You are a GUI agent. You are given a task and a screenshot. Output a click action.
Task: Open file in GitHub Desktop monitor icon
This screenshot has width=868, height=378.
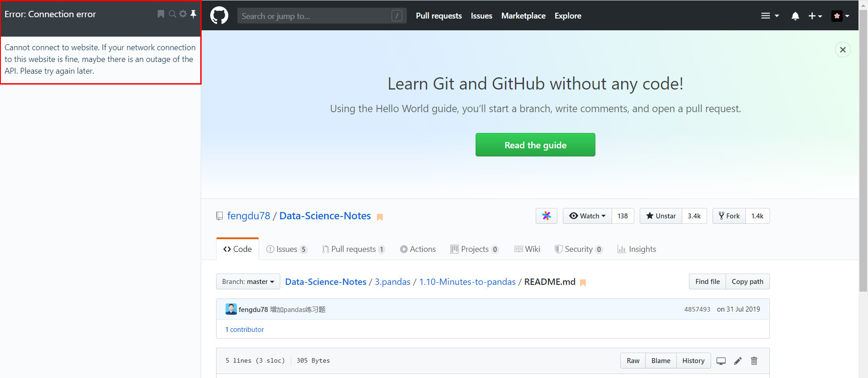coord(721,361)
